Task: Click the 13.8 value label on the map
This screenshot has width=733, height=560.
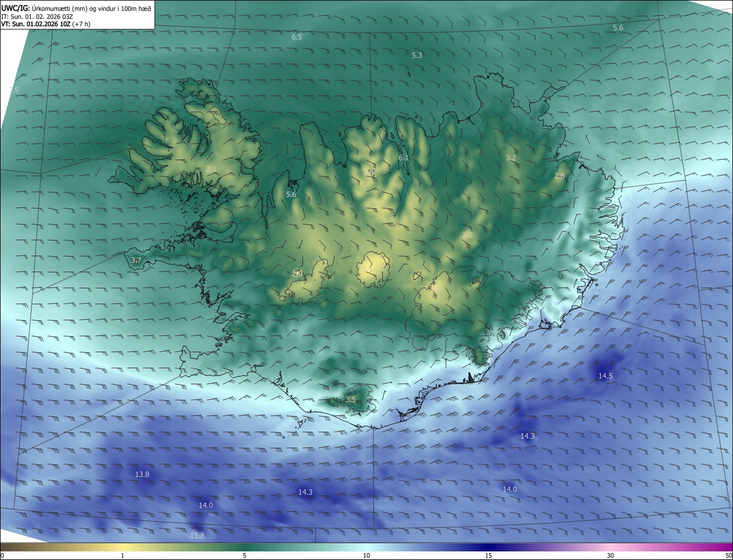Action: tap(142, 475)
